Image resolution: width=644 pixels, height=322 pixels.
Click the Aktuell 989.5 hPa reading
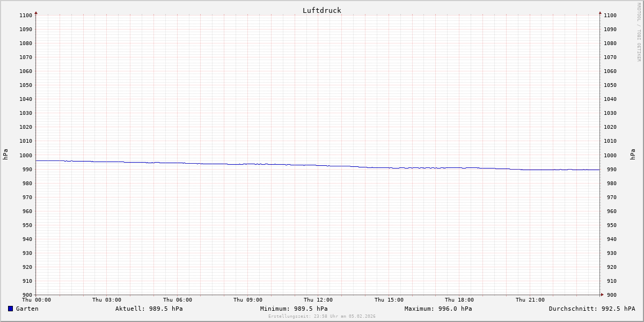click(x=149, y=309)
